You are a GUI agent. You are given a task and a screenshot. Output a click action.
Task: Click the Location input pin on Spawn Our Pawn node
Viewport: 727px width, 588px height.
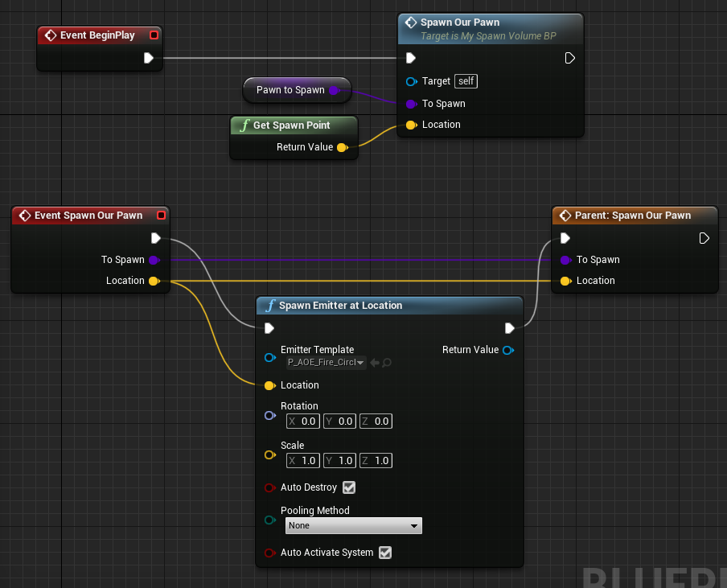(x=411, y=125)
